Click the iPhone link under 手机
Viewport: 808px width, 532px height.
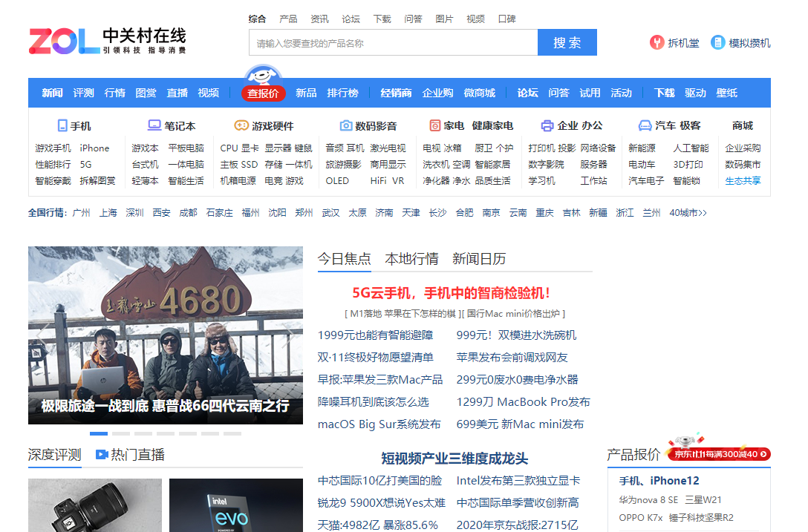(94, 148)
